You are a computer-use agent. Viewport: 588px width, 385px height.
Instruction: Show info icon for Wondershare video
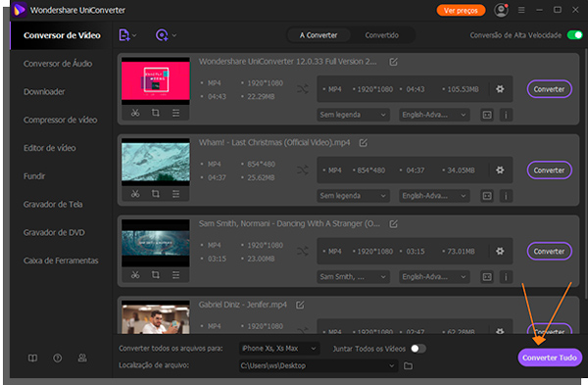pos(506,115)
